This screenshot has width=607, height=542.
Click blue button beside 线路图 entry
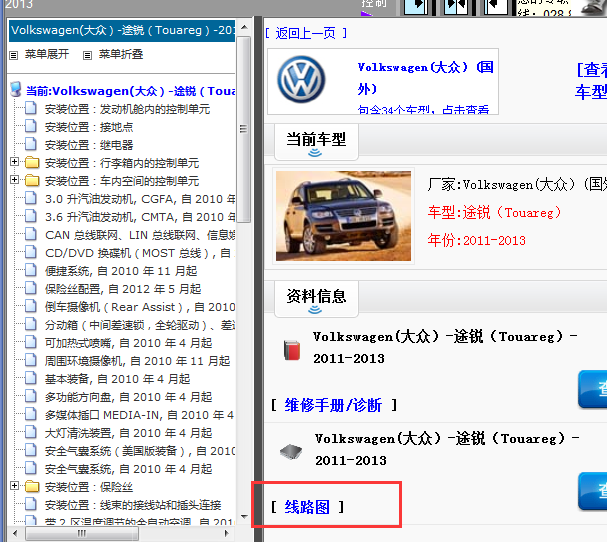point(593,491)
